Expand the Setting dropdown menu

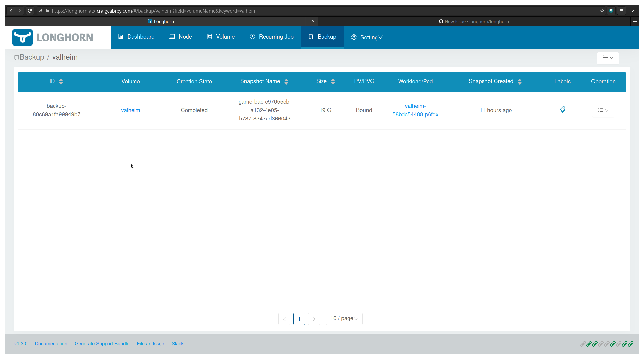pos(367,37)
